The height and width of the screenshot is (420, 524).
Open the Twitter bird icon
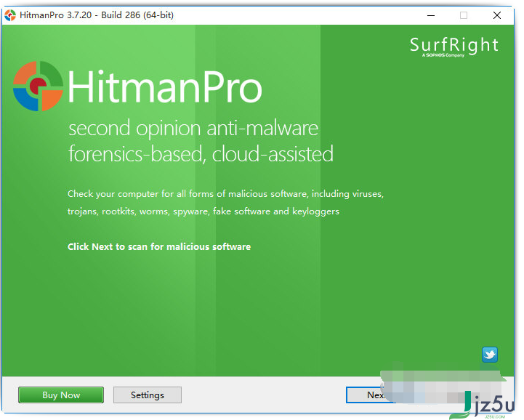pyautogui.click(x=490, y=355)
